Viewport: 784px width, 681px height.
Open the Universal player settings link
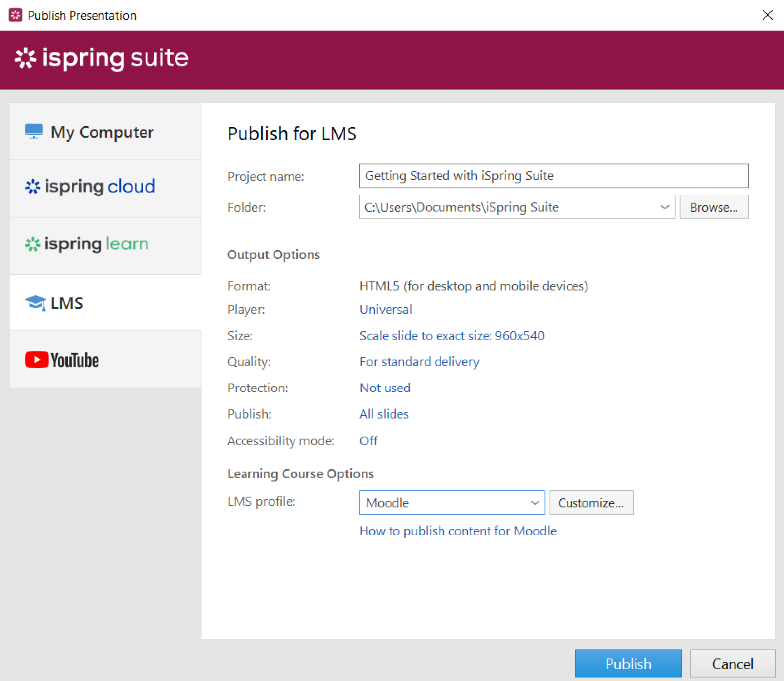coord(386,309)
